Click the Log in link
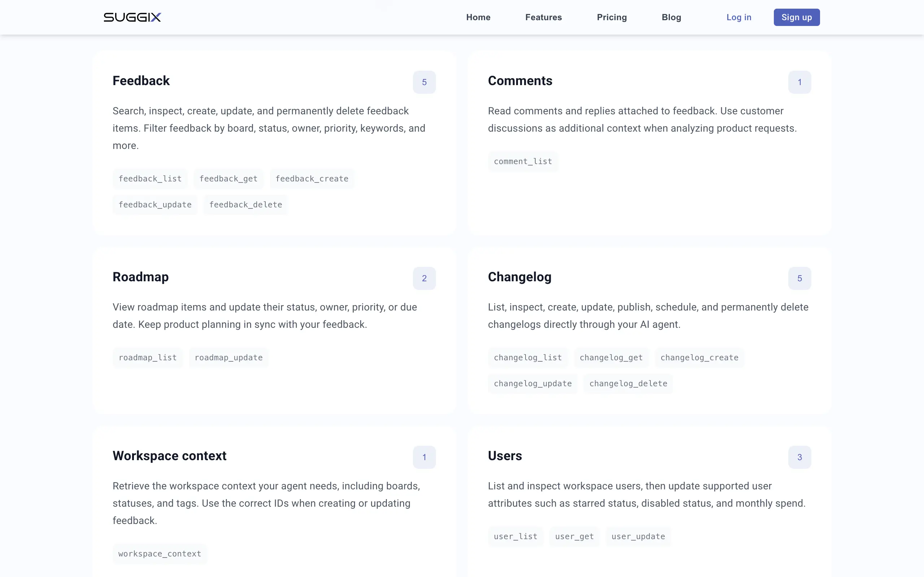The width and height of the screenshot is (924, 577). pos(738,17)
